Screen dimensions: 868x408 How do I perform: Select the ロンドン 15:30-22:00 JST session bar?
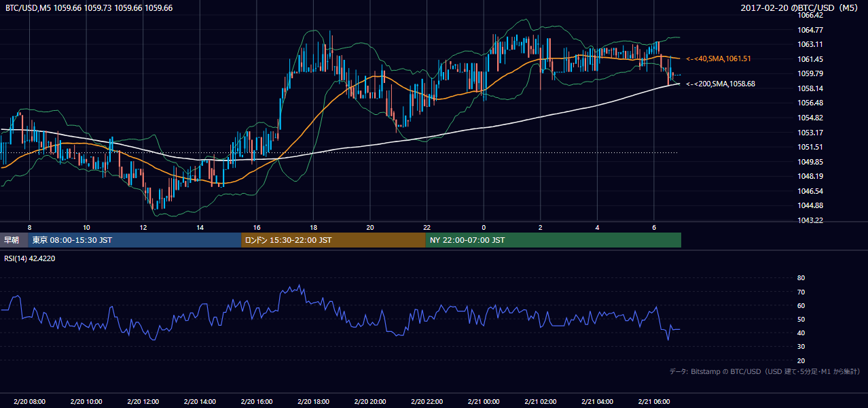click(x=333, y=240)
